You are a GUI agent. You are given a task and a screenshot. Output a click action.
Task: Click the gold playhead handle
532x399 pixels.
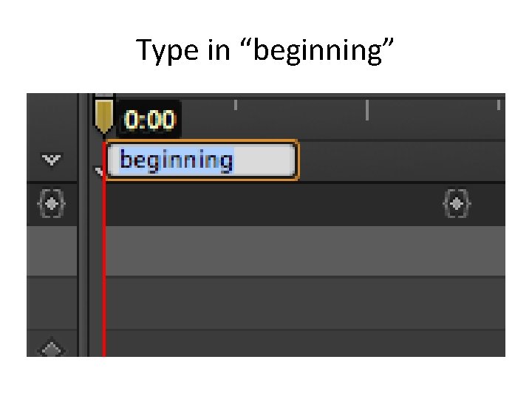click(104, 115)
